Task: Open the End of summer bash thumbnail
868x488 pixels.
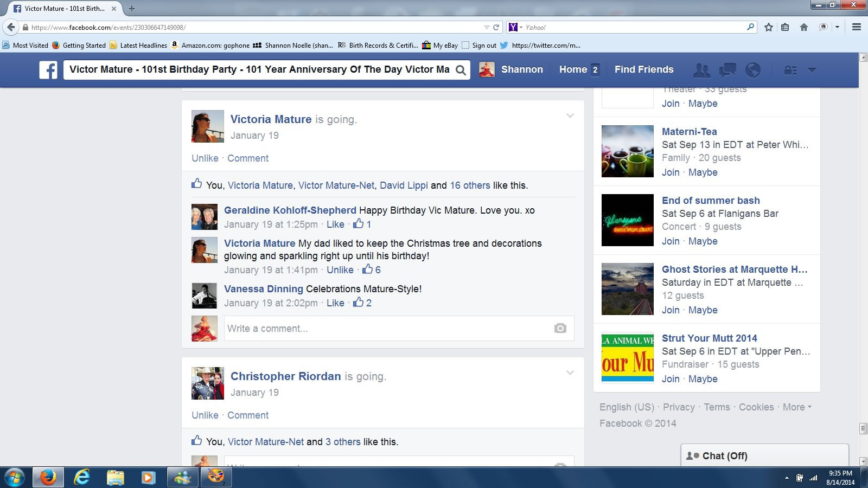Action: (628, 220)
